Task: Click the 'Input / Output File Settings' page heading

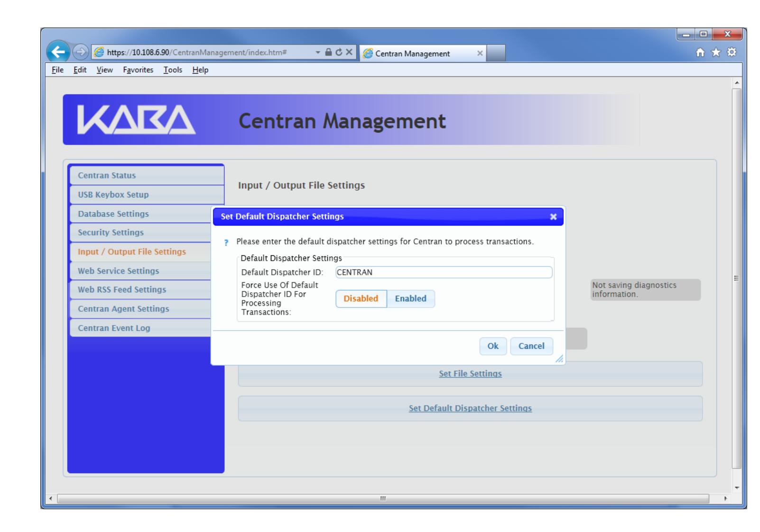Action: (x=301, y=186)
